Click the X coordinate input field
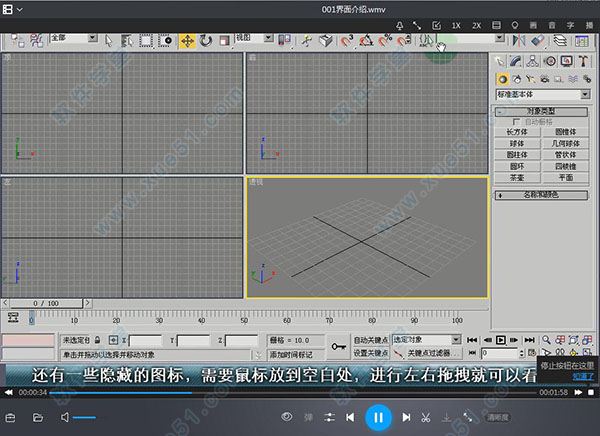Viewport: 600px width, 436px height. 146,340
